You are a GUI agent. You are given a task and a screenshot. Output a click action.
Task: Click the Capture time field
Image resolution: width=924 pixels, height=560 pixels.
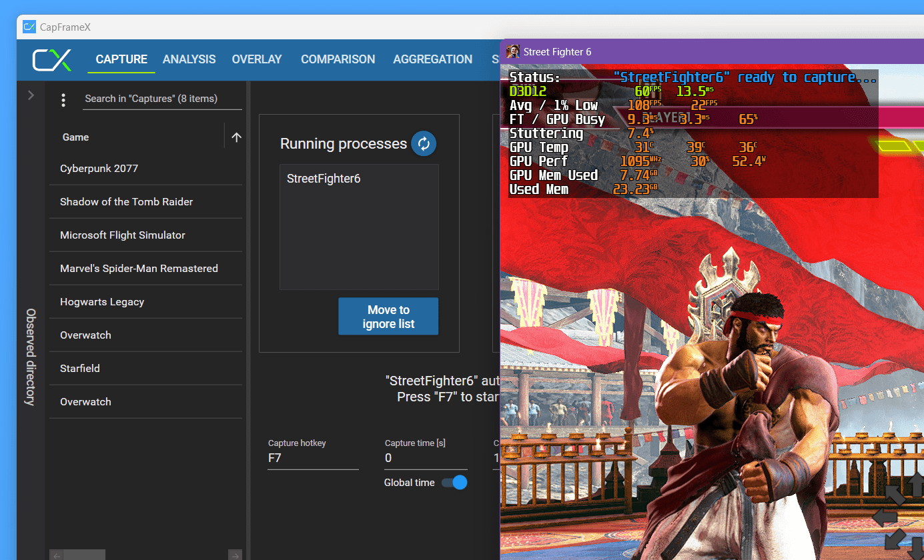(x=426, y=458)
